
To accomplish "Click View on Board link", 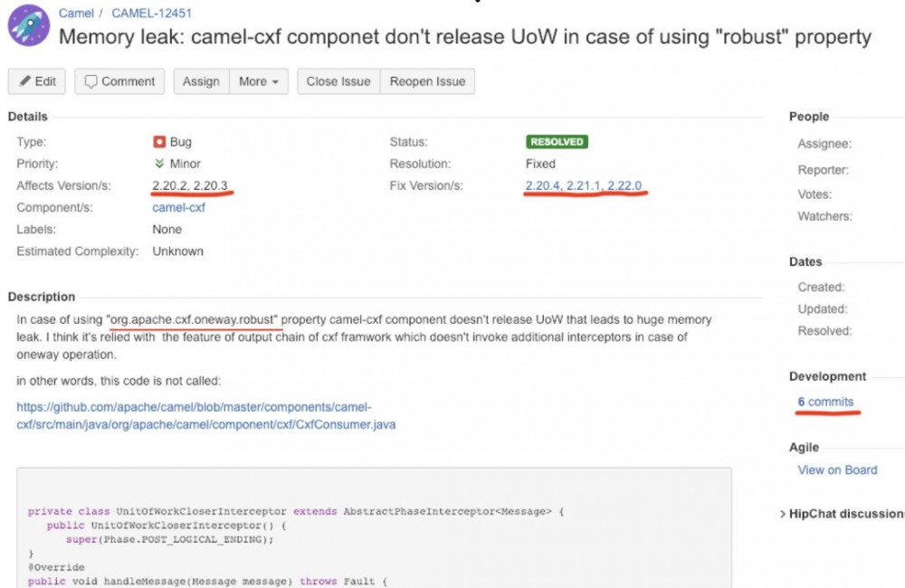I will tap(837, 469).
